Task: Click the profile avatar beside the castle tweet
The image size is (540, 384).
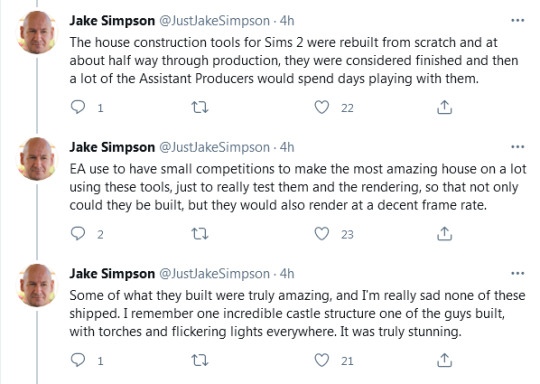Action: (x=37, y=286)
